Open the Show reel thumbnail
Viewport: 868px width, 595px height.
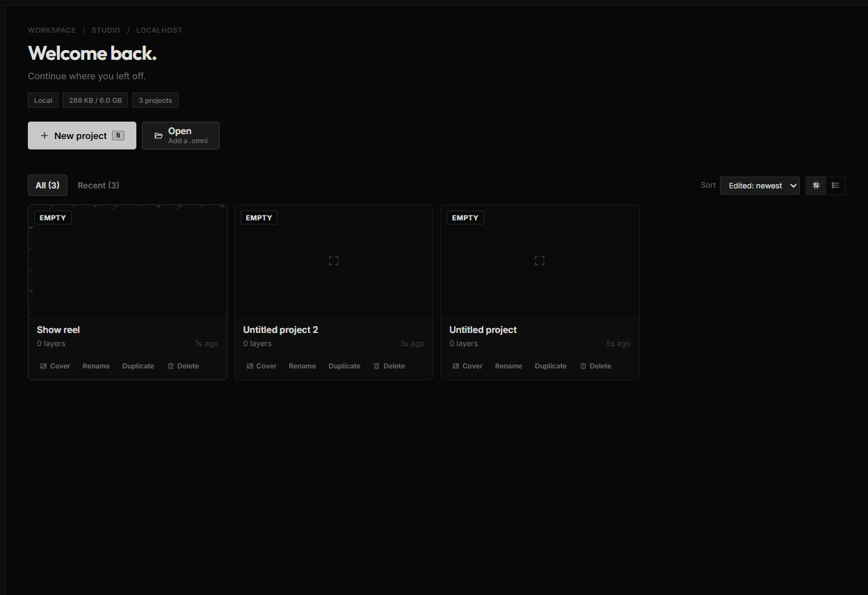(x=127, y=261)
